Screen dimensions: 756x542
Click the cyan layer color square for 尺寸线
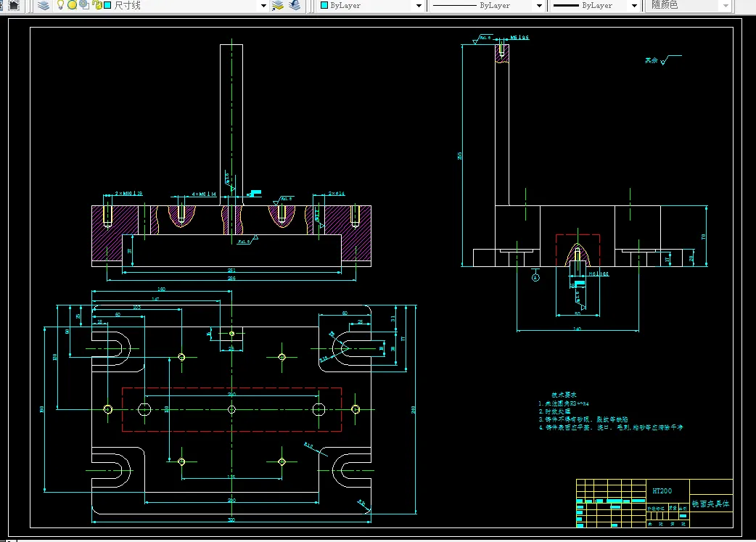click(107, 5)
